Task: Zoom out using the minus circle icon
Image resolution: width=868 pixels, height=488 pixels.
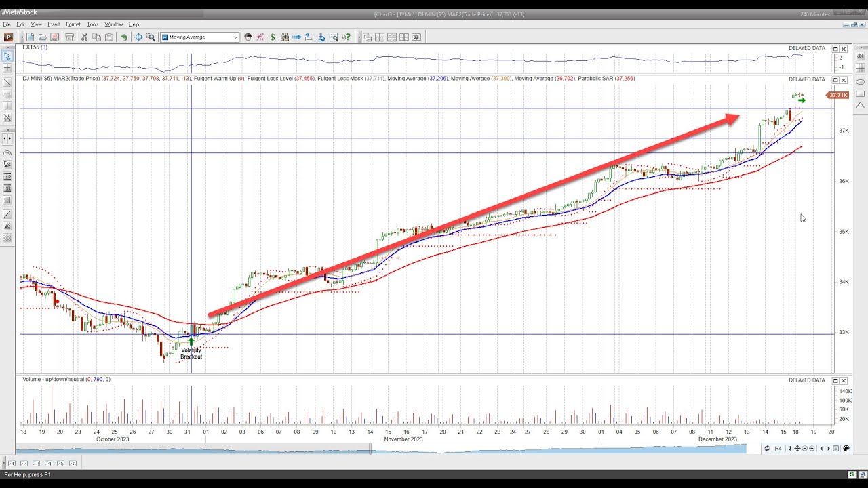Action: [x=805, y=448]
